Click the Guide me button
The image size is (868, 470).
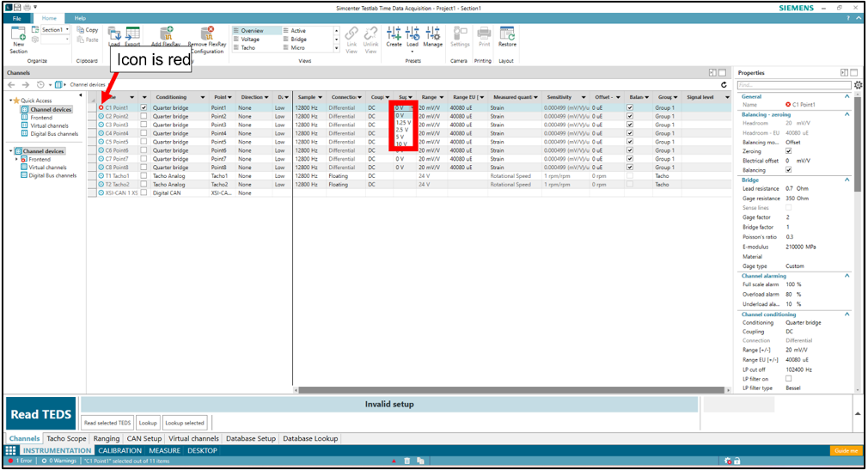click(847, 450)
